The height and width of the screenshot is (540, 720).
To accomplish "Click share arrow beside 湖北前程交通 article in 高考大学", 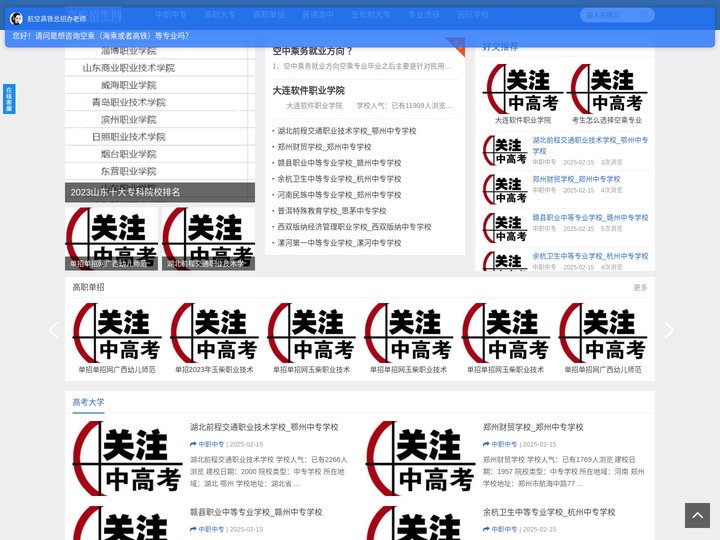I will 193,444.
